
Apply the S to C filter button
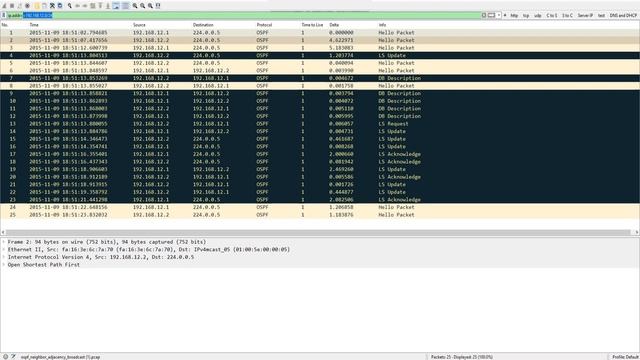567,16
